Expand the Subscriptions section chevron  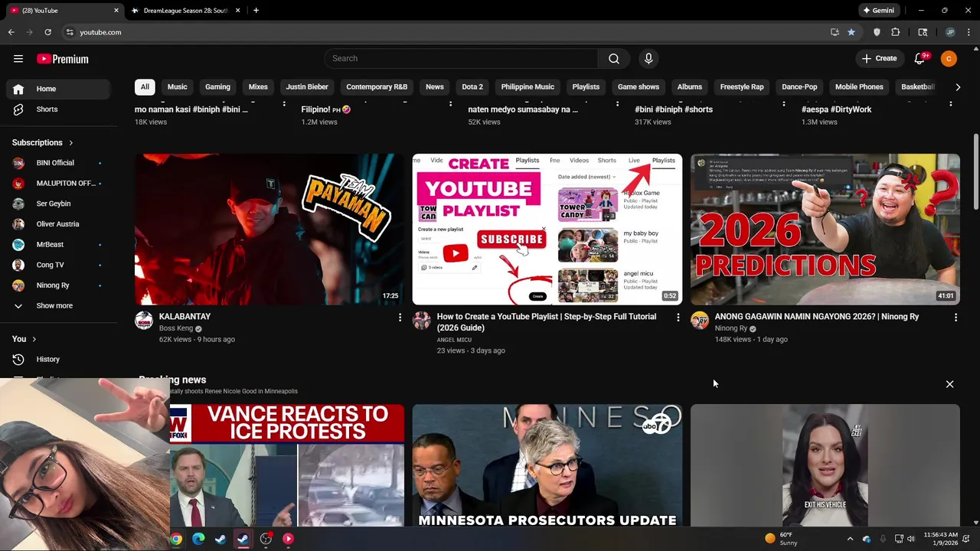point(71,143)
